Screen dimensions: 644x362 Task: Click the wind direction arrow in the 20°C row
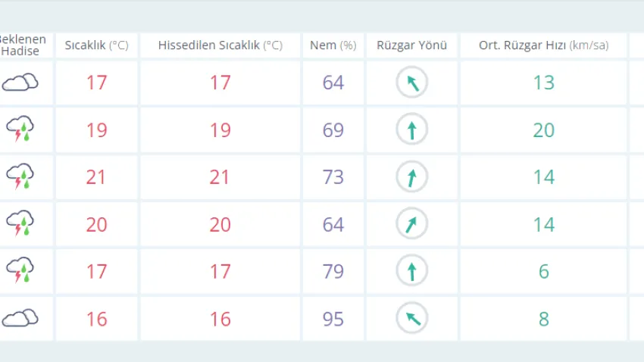pyautogui.click(x=412, y=224)
